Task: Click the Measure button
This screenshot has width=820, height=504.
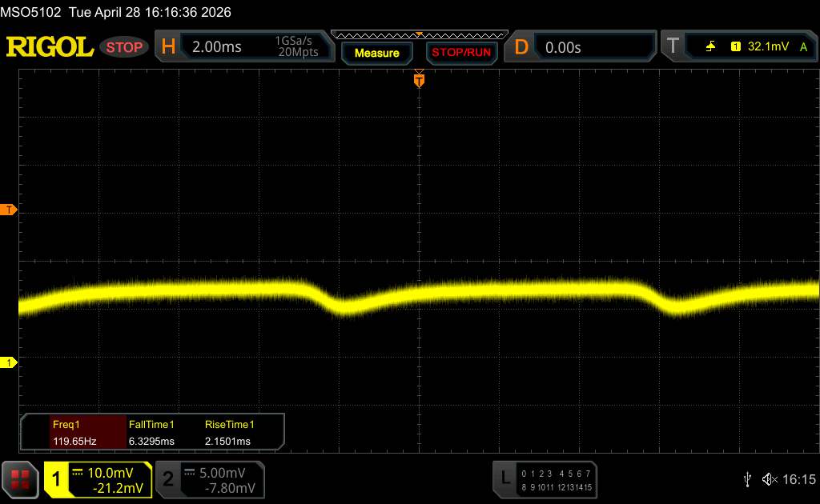Action: point(376,53)
